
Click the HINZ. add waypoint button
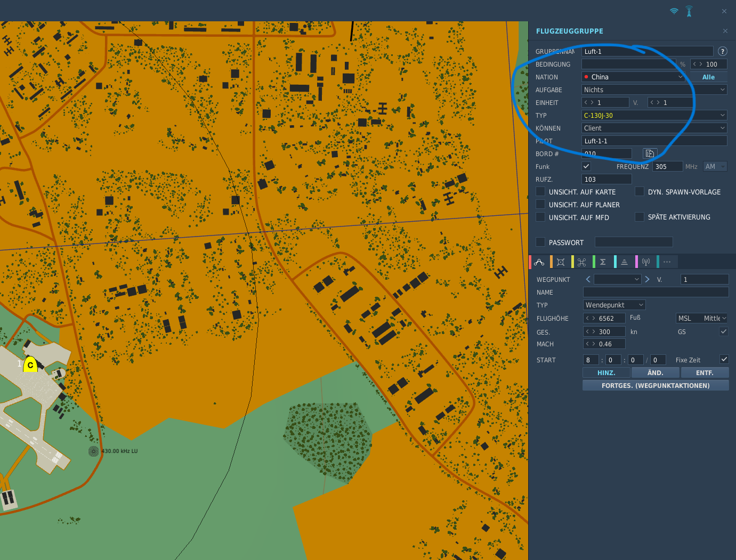tap(606, 372)
